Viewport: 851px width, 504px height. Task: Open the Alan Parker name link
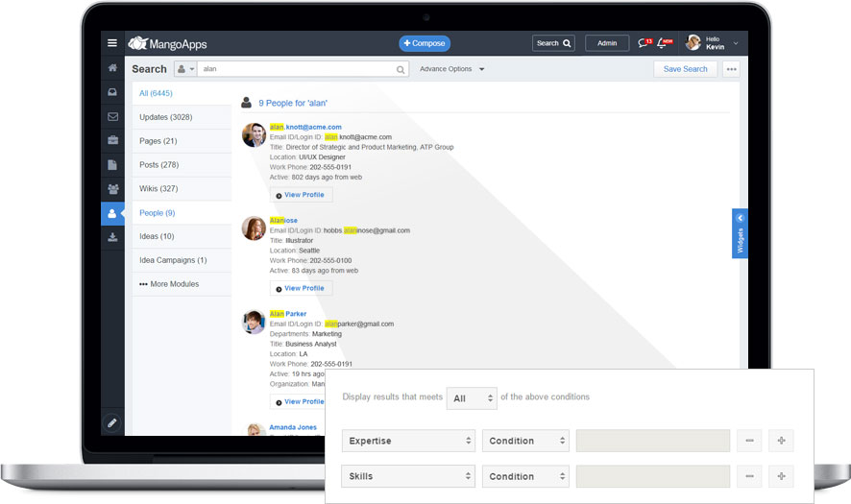[x=288, y=314]
